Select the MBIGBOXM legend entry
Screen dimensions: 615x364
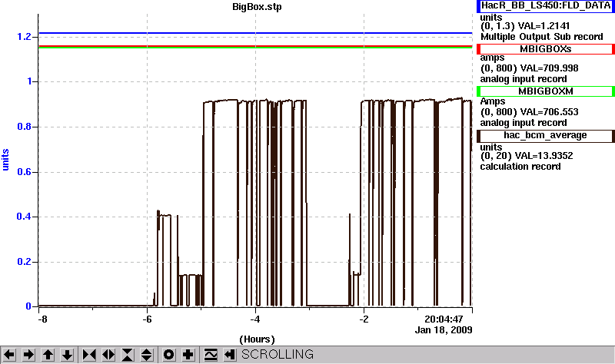click(x=546, y=91)
